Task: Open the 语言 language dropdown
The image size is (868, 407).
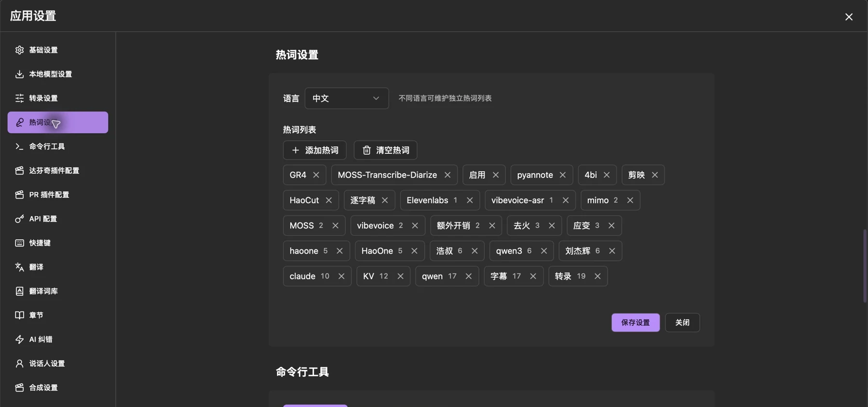Action: click(347, 98)
